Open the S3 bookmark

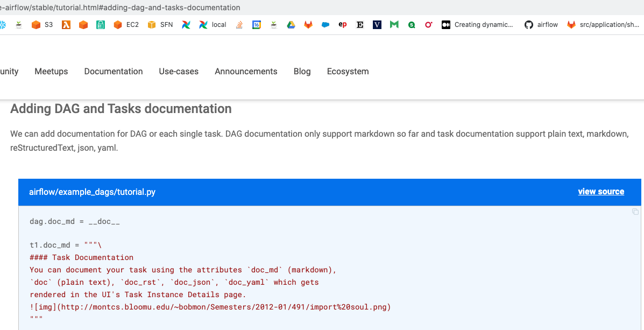coord(43,25)
